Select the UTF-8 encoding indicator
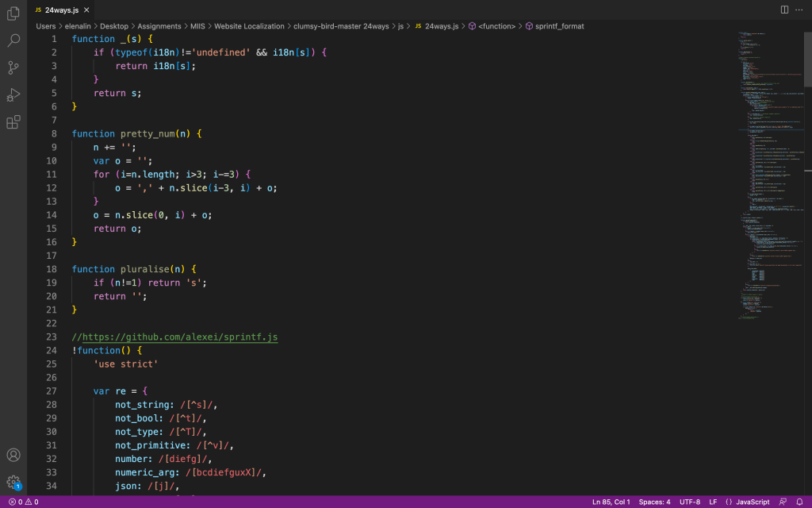The image size is (812, 508). 690,502
